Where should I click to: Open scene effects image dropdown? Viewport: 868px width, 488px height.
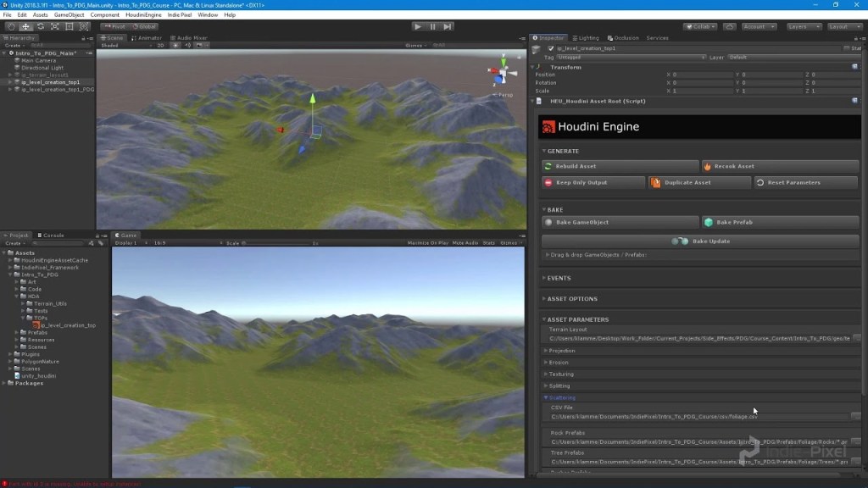coord(202,46)
